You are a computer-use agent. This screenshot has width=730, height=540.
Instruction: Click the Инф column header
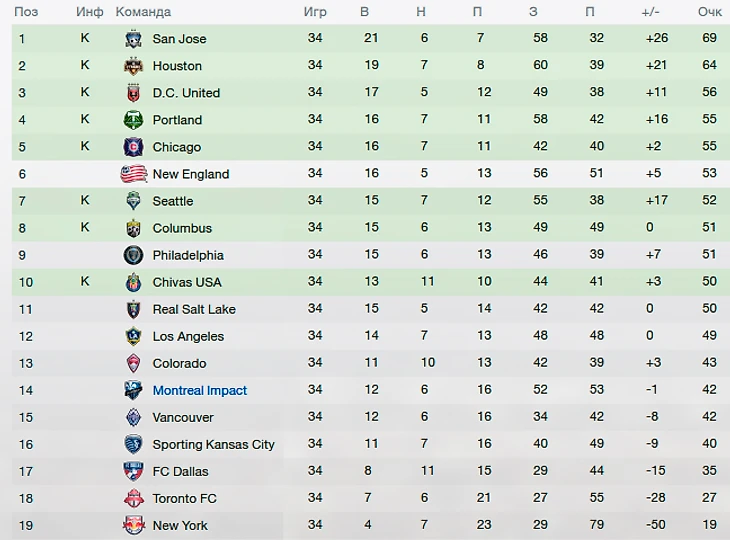(x=88, y=12)
